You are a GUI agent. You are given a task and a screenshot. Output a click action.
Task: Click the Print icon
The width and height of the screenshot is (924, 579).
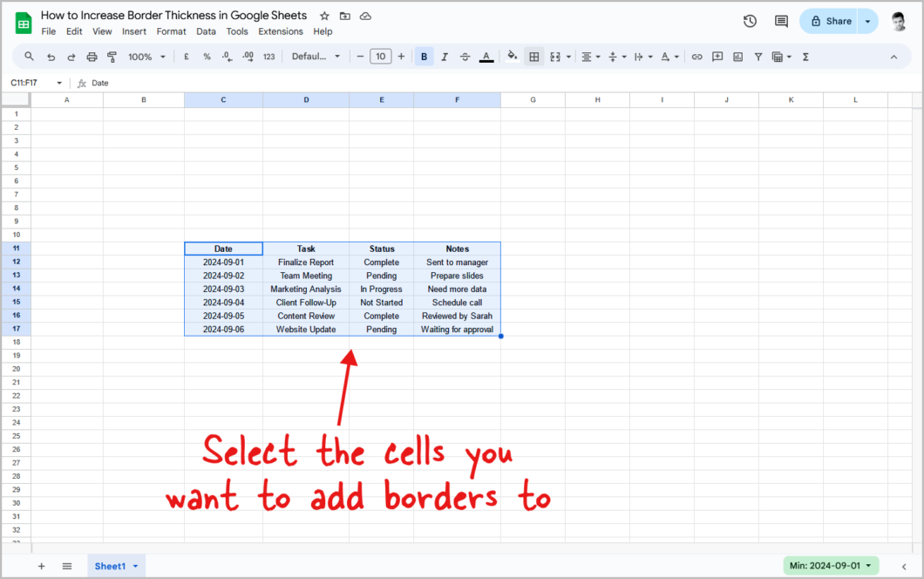point(92,57)
